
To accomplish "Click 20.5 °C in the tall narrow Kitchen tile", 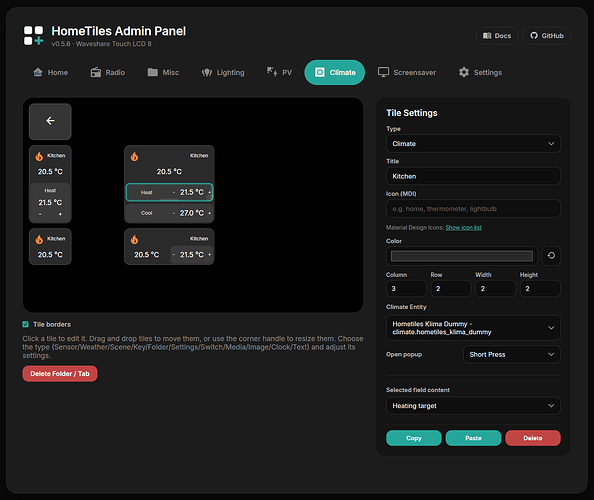I will (50, 172).
